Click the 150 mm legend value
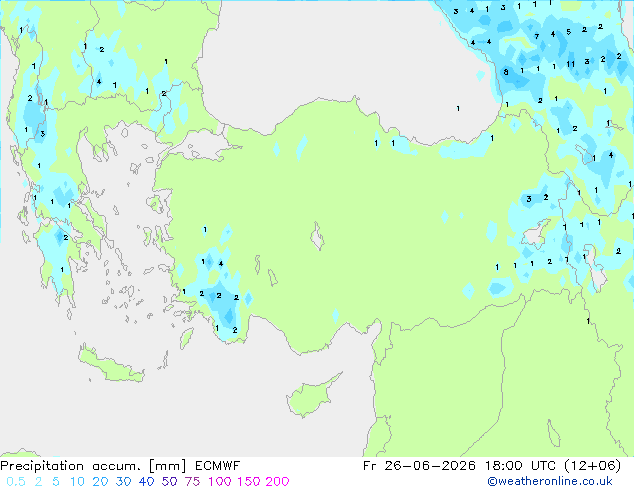 [x=249, y=482]
